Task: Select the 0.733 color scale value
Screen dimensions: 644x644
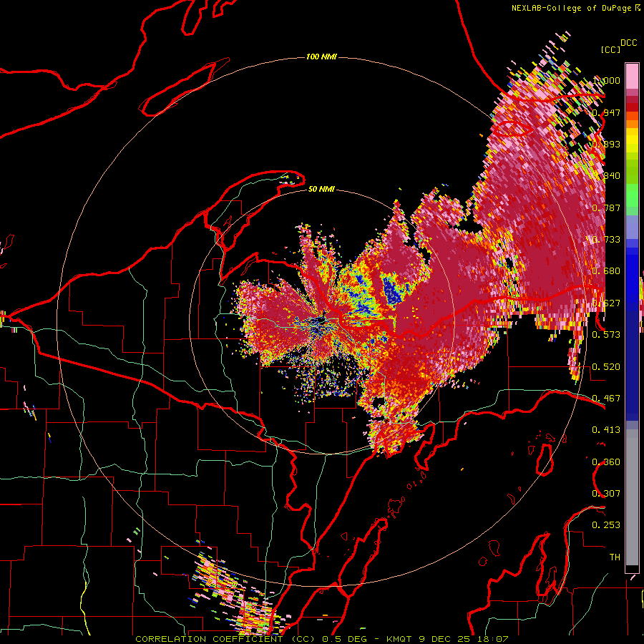Action: [x=606, y=240]
